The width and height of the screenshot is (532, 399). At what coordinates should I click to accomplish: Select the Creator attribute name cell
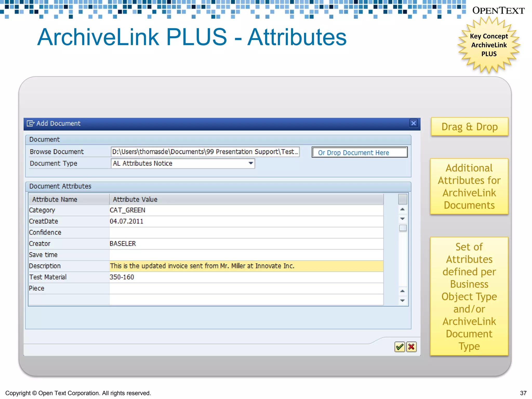(69, 244)
